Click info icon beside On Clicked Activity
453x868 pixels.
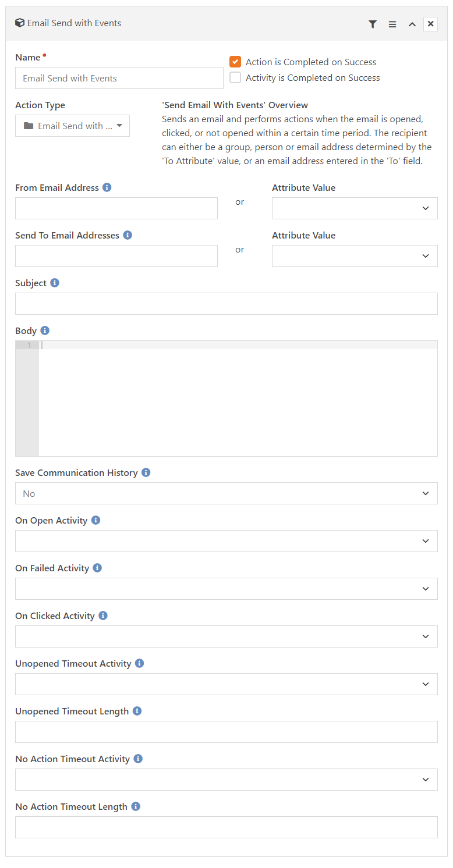[103, 616]
